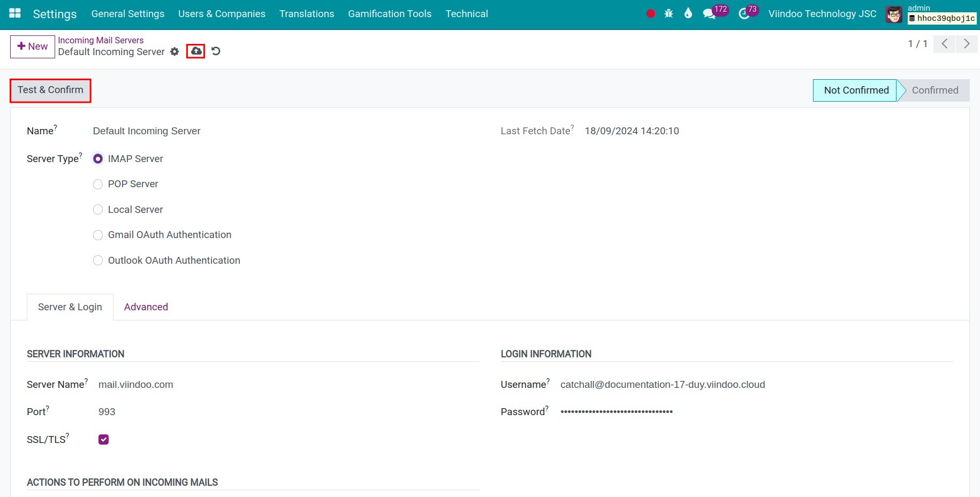Click the cloud upload save icon

[x=196, y=51]
